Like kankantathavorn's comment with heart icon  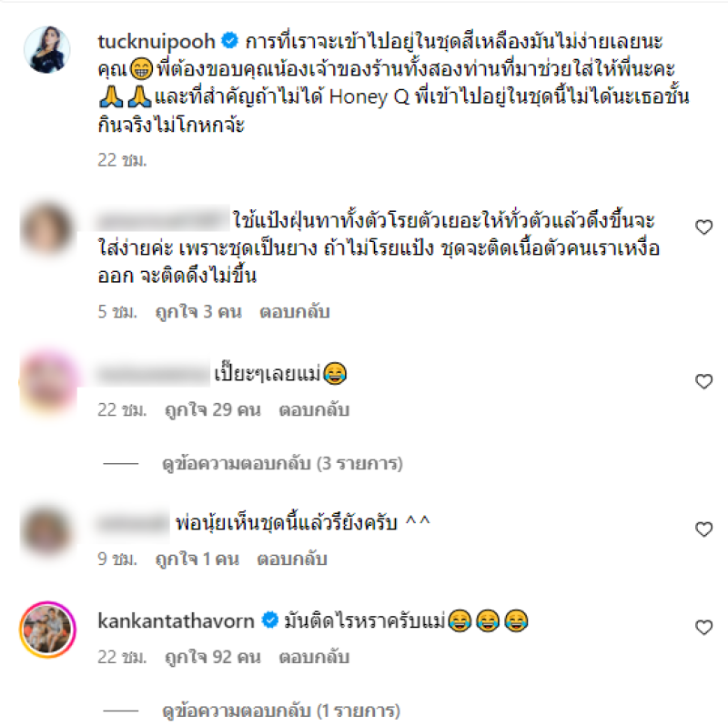(703, 627)
